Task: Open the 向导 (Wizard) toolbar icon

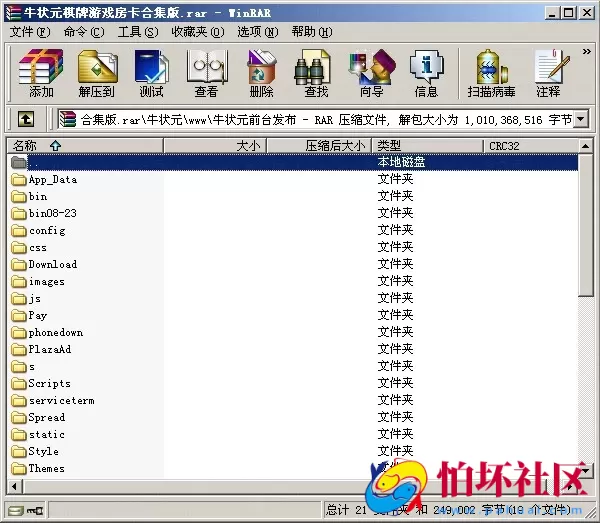Action: pos(371,67)
